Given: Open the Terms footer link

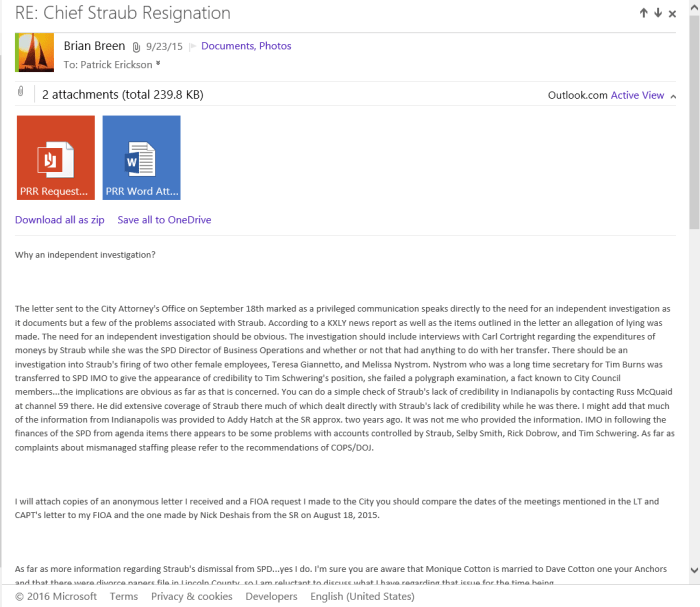Looking at the screenshot, I should point(124,597).
